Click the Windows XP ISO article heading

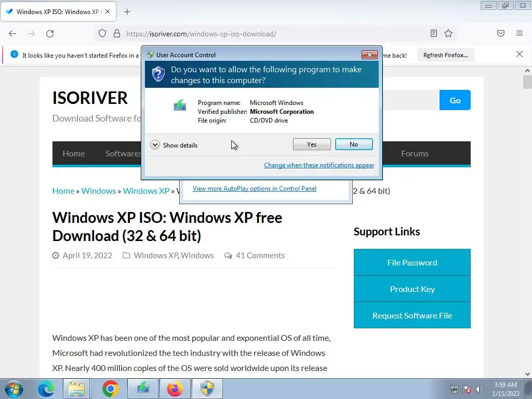(167, 227)
